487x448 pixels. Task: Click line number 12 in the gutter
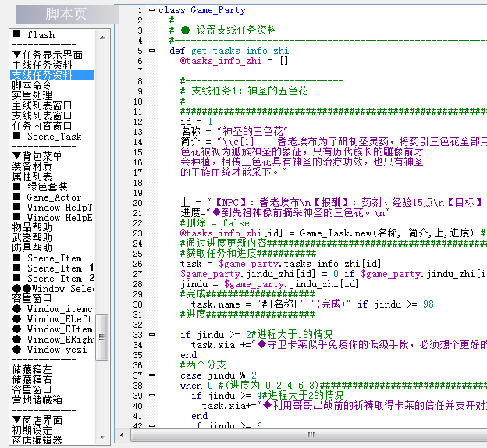(x=138, y=122)
